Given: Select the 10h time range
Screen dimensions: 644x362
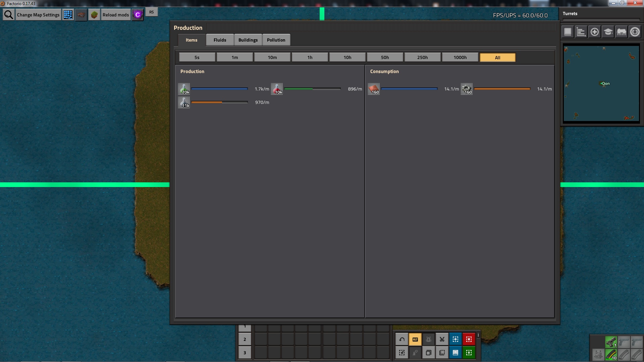Looking at the screenshot, I should coord(347,57).
